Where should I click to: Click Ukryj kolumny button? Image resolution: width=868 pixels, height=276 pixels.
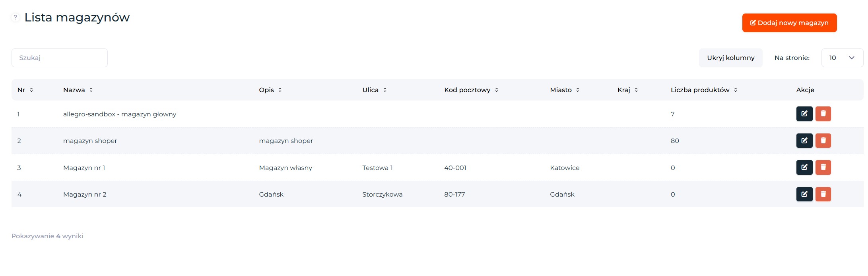730,58
